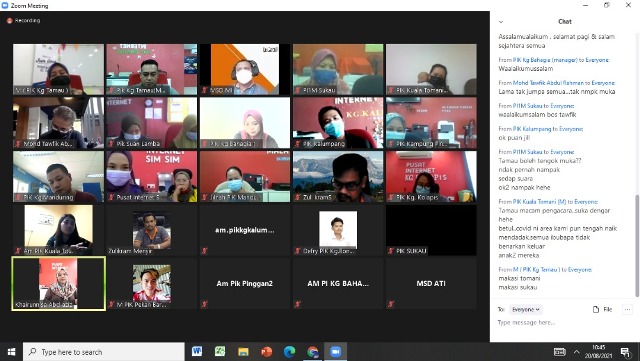The width and height of the screenshot is (640, 361).
Task: Select the Zul kram5 video thumbnail
Action: pos(338,176)
